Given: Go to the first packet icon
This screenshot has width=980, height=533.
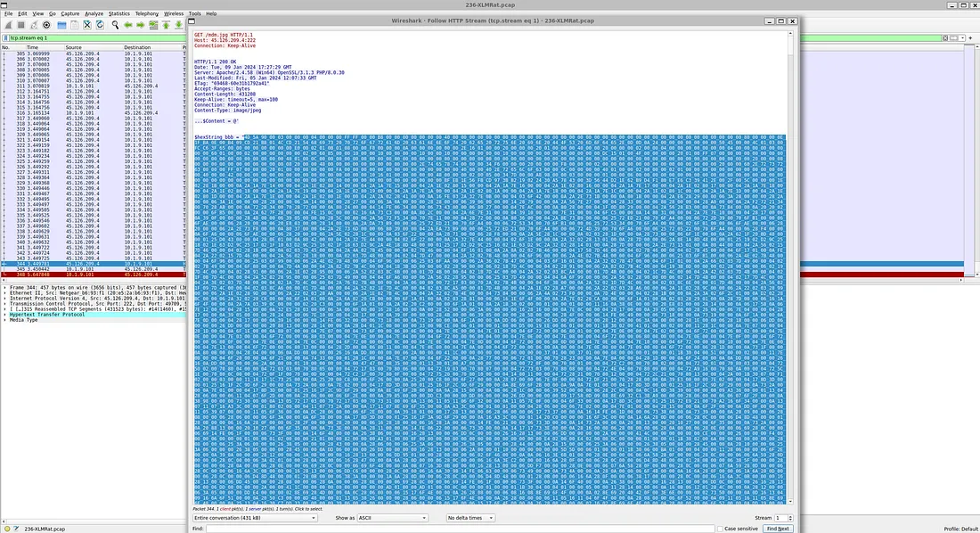Looking at the screenshot, I should [166, 25].
